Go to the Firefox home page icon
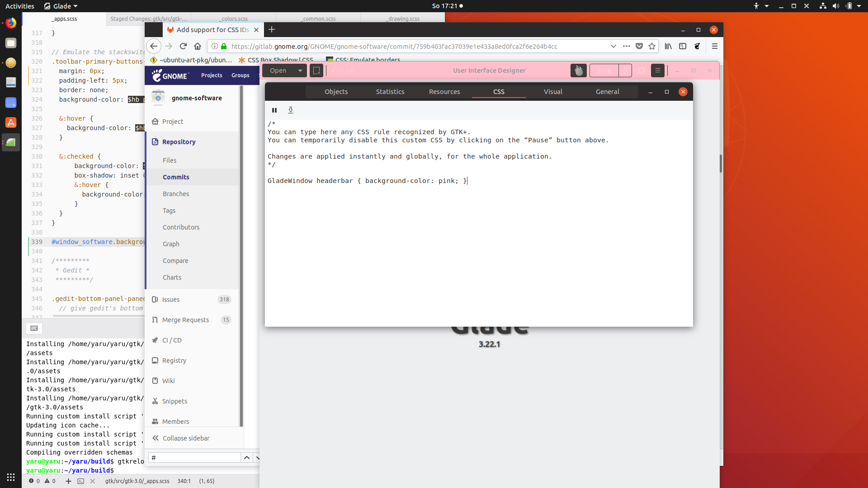This screenshot has width=868, height=488. coord(198,46)
